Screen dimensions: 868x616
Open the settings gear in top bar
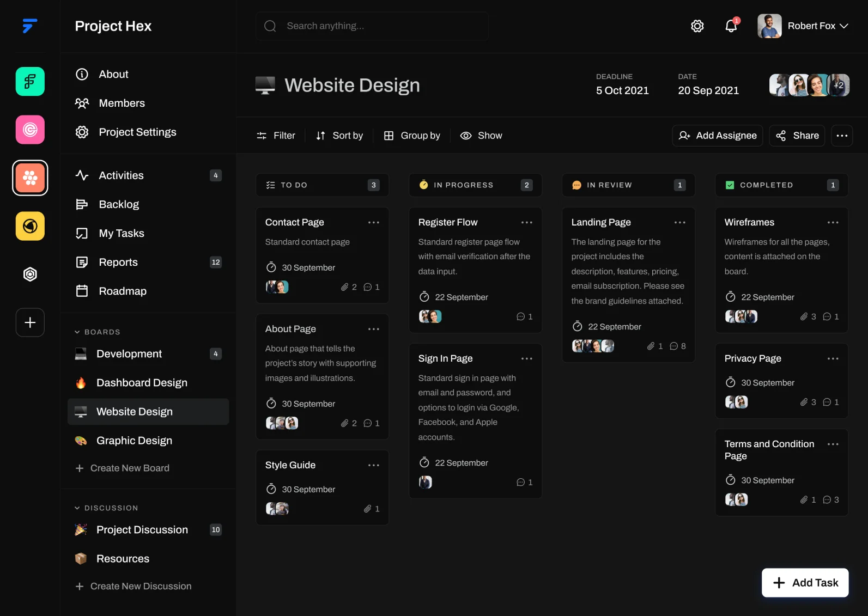(x=697, y=26)
